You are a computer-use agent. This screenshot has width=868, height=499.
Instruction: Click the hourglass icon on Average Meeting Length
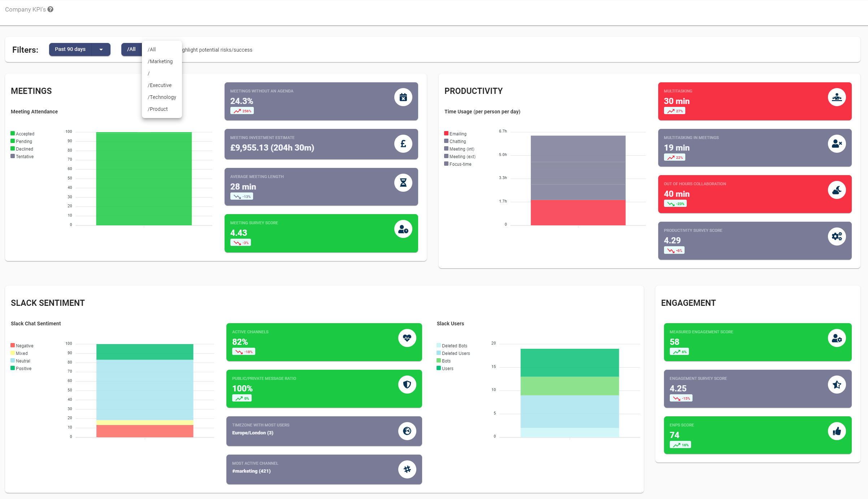click(x=403, y=182)
